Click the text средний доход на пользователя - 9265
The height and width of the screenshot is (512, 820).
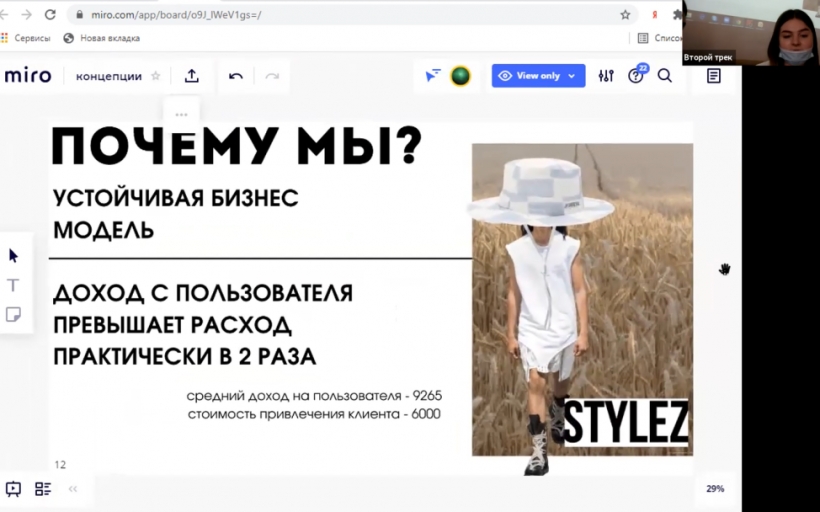[314, 396]
